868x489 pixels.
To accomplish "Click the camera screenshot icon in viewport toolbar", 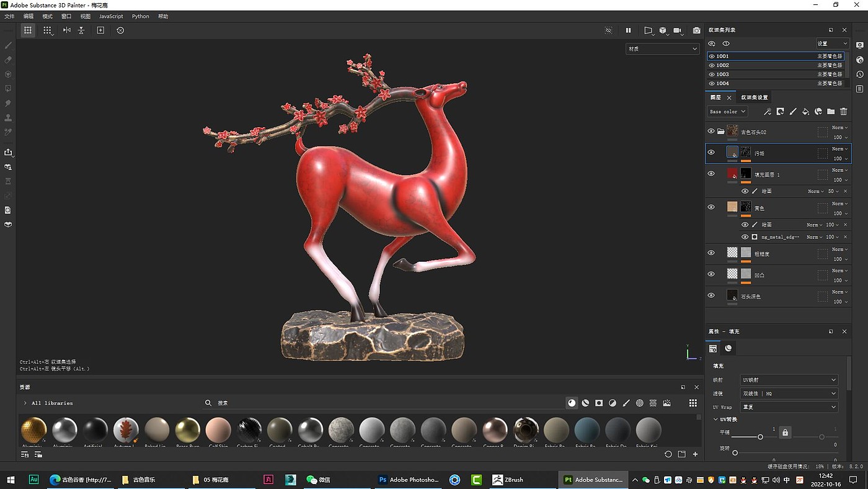I will [x=696, y=30].
